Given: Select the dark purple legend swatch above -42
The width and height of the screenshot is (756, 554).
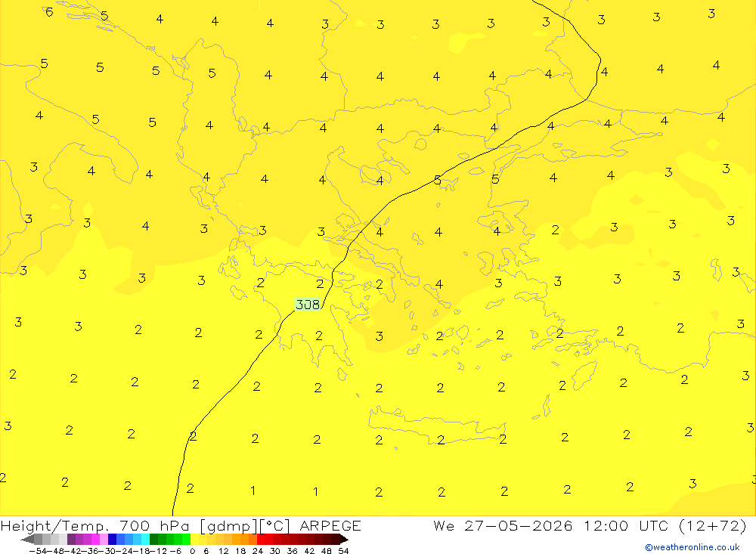Looking at the screenshot, I should [x=71, y=539].
